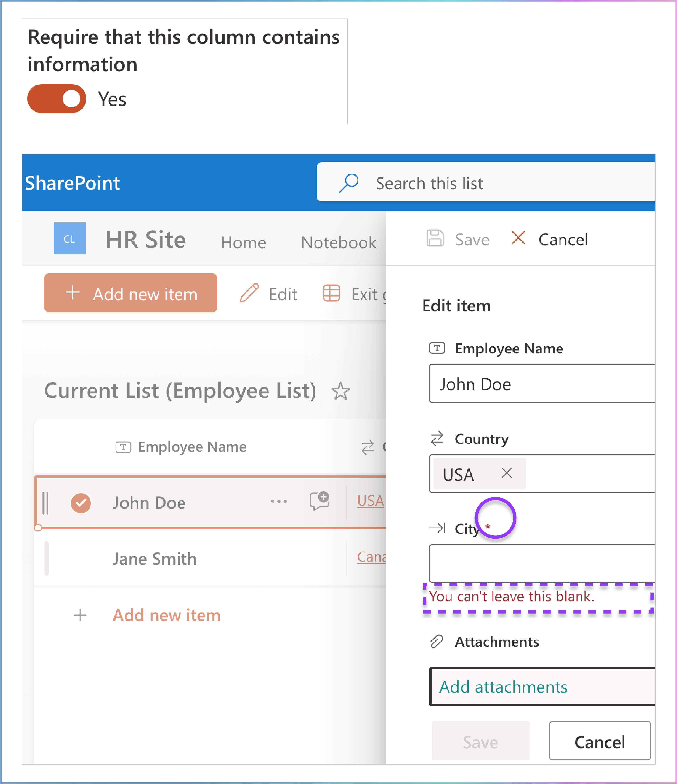Click the Employee Name column header

click(x=192, y=447)
